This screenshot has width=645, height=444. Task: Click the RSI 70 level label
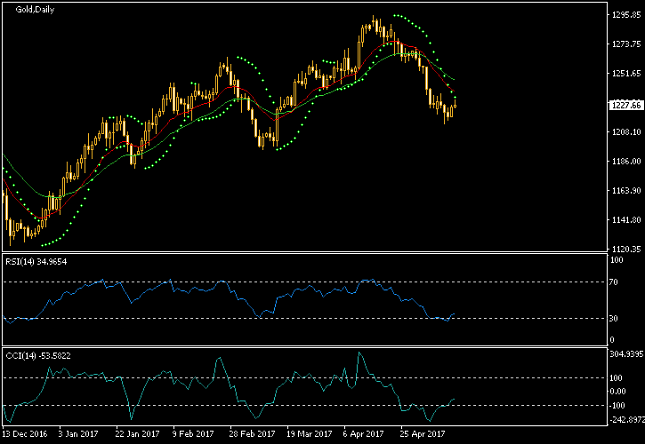614,282
